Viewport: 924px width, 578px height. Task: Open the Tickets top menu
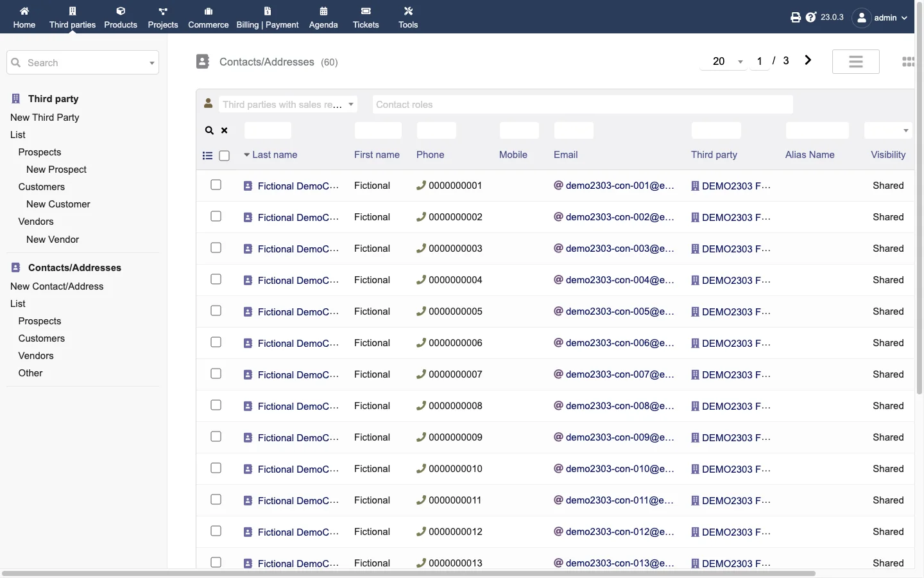tap(366, 17)
